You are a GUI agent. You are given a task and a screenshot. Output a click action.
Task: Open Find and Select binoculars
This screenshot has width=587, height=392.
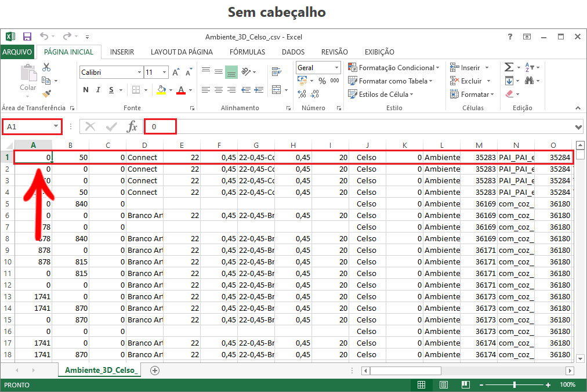pyautogui.click(x=530, y=81)
